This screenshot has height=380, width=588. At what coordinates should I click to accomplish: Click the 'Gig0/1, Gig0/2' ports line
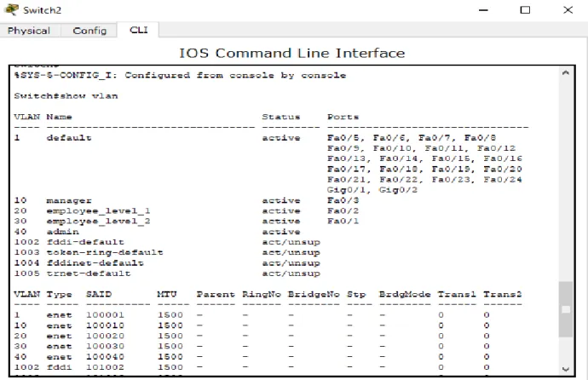[x=372, y=190]
